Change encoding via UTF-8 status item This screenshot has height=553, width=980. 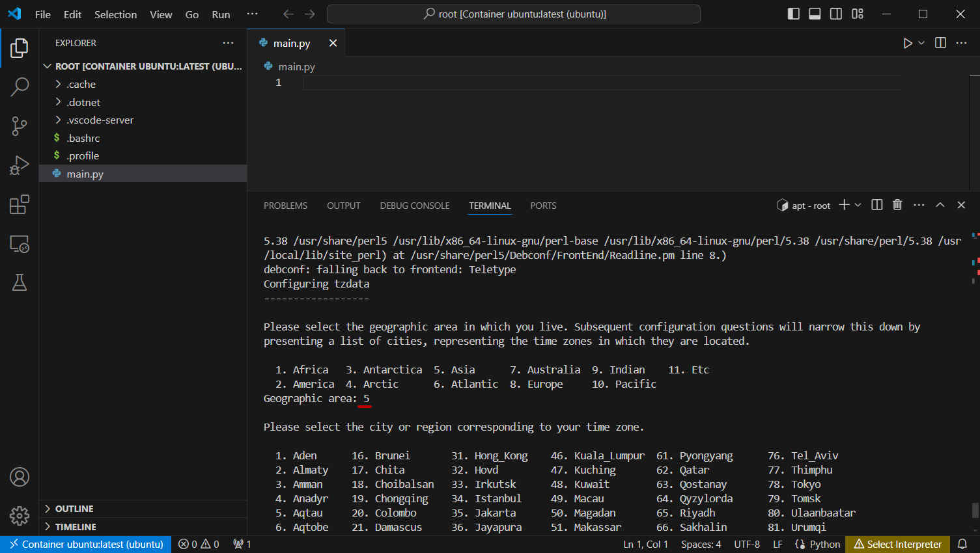pos(747,545)
